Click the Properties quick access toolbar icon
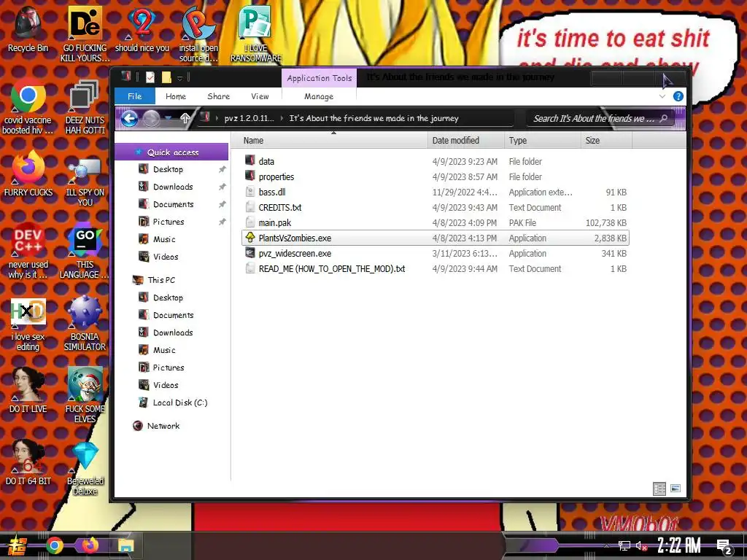The width and height of the screenshot is (747, 560). pos(150,77)
